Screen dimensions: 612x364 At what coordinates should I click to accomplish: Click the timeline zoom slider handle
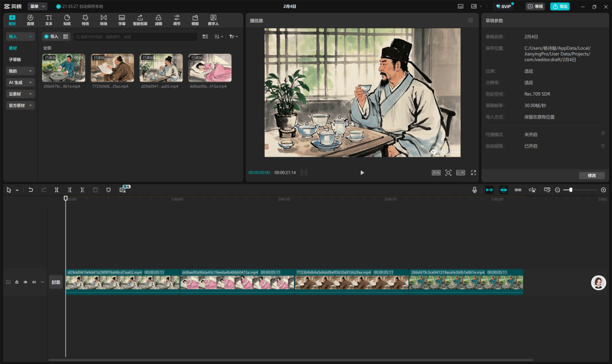pyautogui.click(x=571, y=190)
